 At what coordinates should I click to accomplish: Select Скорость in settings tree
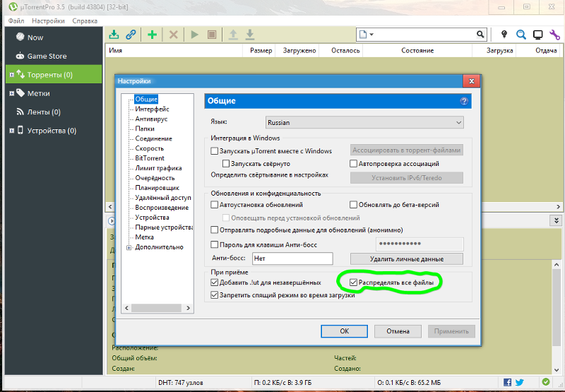(x=150, y=148)
